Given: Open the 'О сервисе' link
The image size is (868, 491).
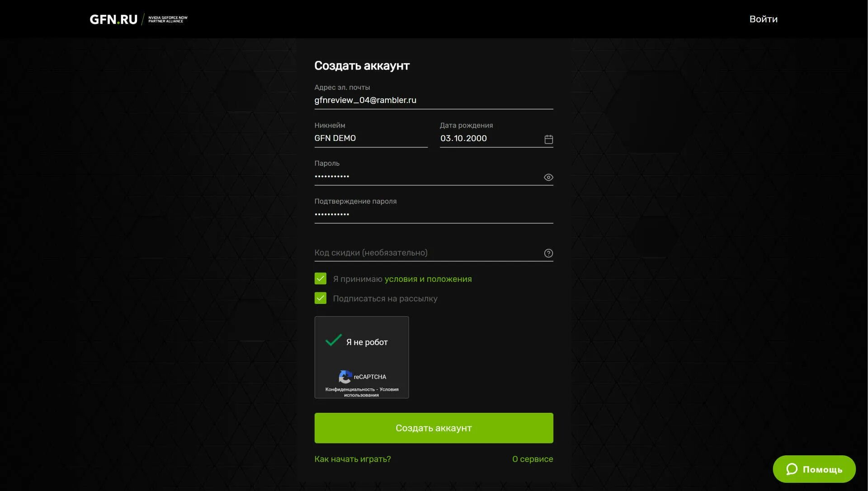Looking at the screenshot, I should 532,459.
